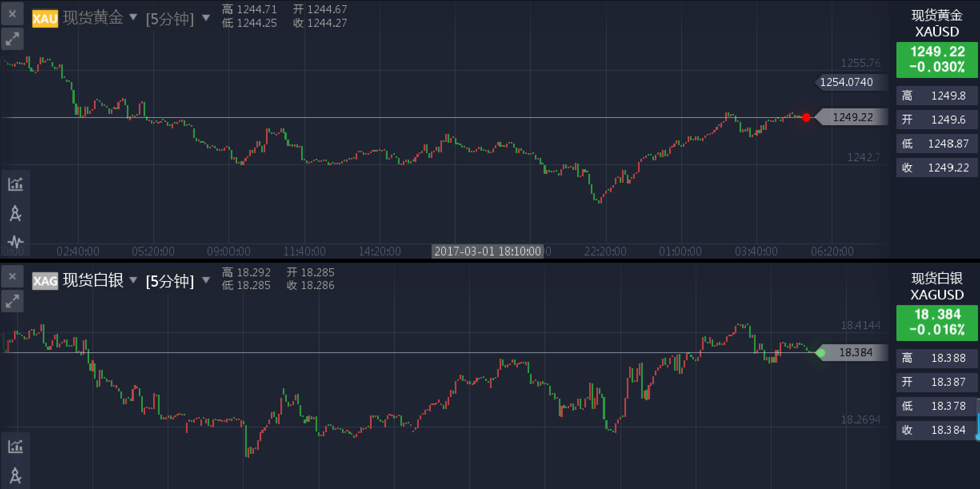Click the green current price dot on silver chart

point(821,353)
